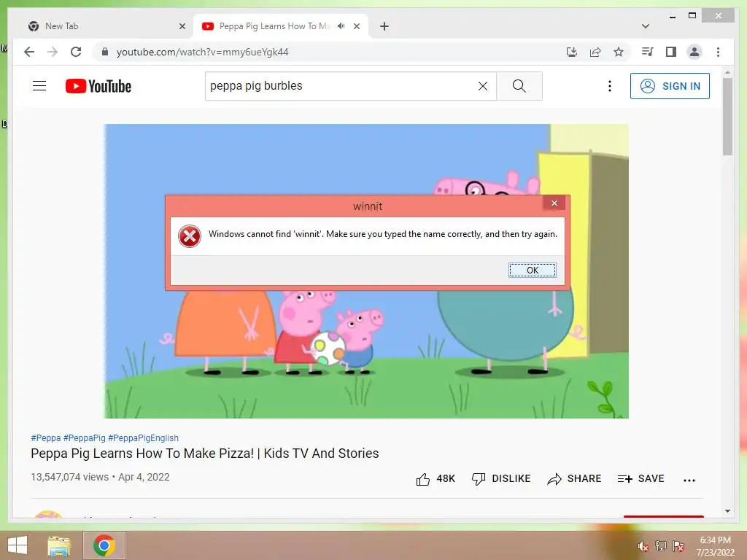Click the SIGN IN button
Screen dimensions: 747x560
(670, 86)
